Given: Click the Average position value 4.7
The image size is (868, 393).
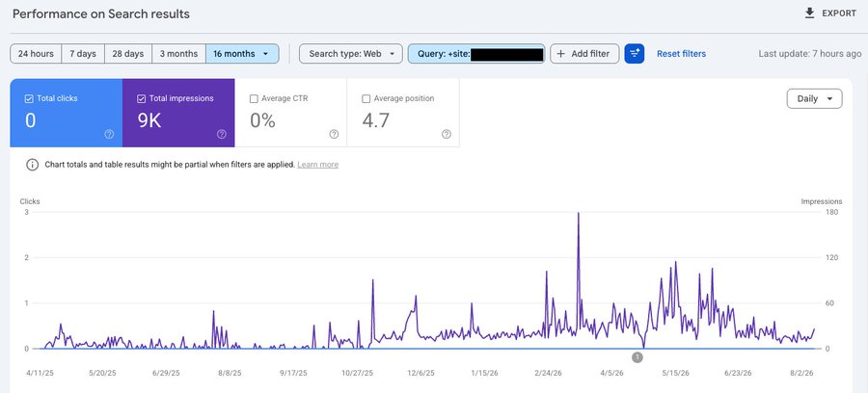Looking at the screenshot, I should pyautogui.click(x=376, y=120).
